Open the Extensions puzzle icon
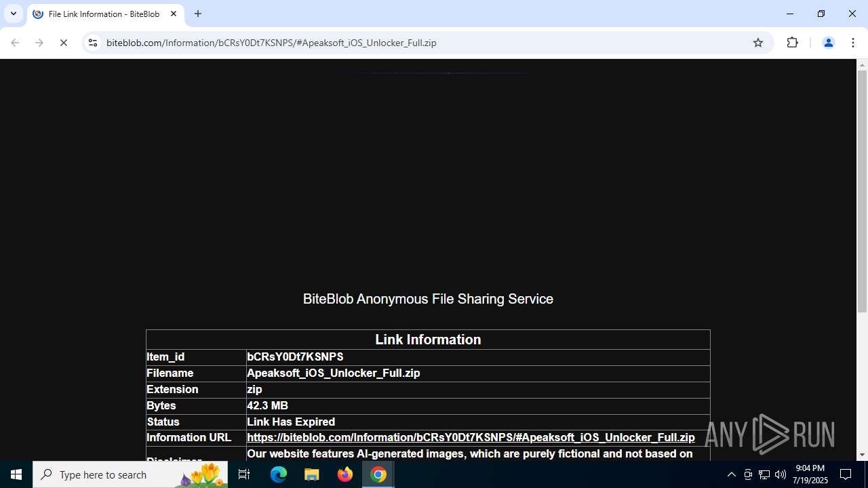868x488 pixels. pyautogui.click(x=792, y=43)
